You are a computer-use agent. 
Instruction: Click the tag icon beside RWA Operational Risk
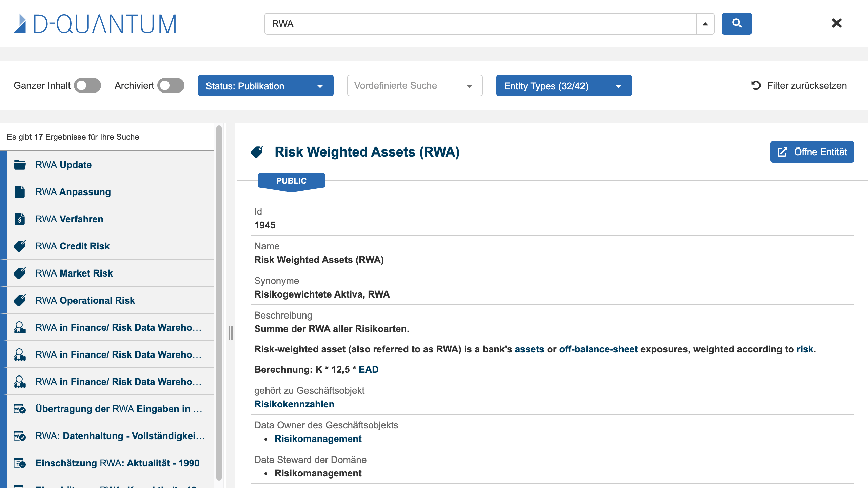point(20,300)
